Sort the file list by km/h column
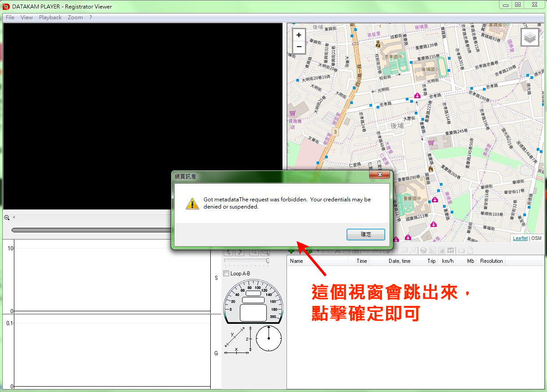 [447, 261]
